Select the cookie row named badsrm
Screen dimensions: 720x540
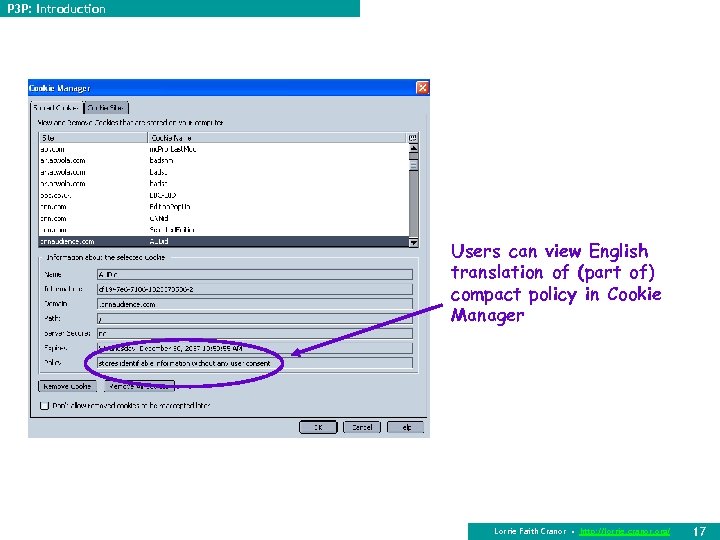(224, 160)
